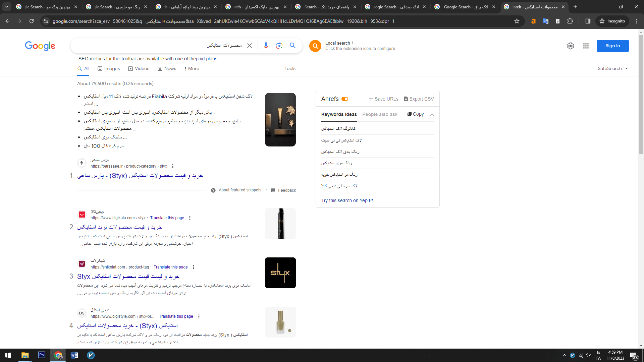Open File Explorer from the taskbar
The image size is (644, 362).
(25, 355)
